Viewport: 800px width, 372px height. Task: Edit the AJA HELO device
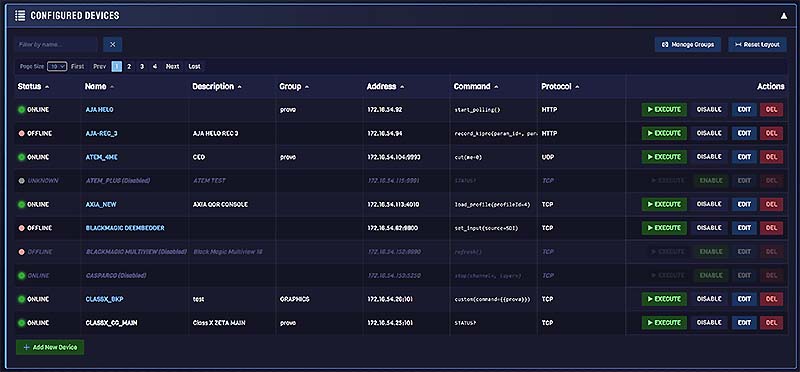[744, 110]
